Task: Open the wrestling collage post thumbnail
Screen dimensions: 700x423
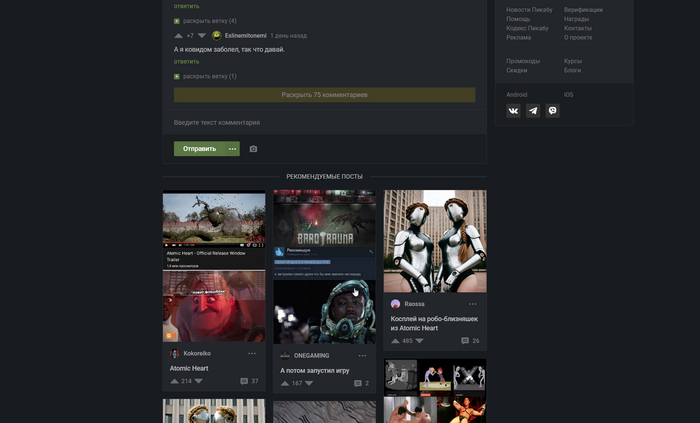Action: 435,391
